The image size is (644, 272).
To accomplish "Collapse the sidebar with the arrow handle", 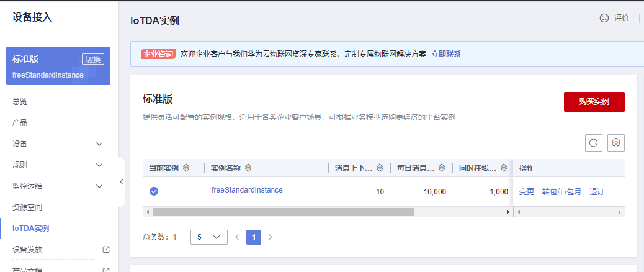I will coord(122,181).
